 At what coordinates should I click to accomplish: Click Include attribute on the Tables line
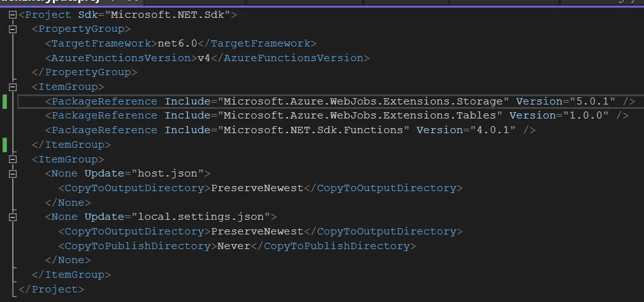coord(187,116)
